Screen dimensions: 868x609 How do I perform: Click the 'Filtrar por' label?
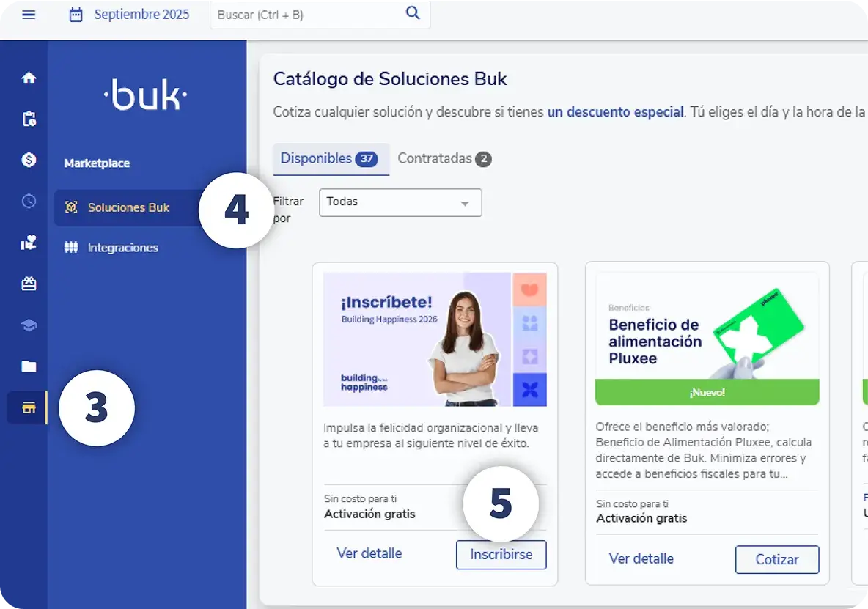point(288,210)
